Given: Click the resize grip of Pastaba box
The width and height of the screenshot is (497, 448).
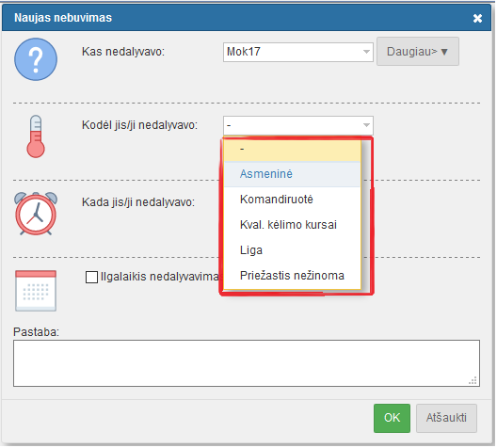Looking at the screenshot, I should pyautogui.click(x=473, y=380).
